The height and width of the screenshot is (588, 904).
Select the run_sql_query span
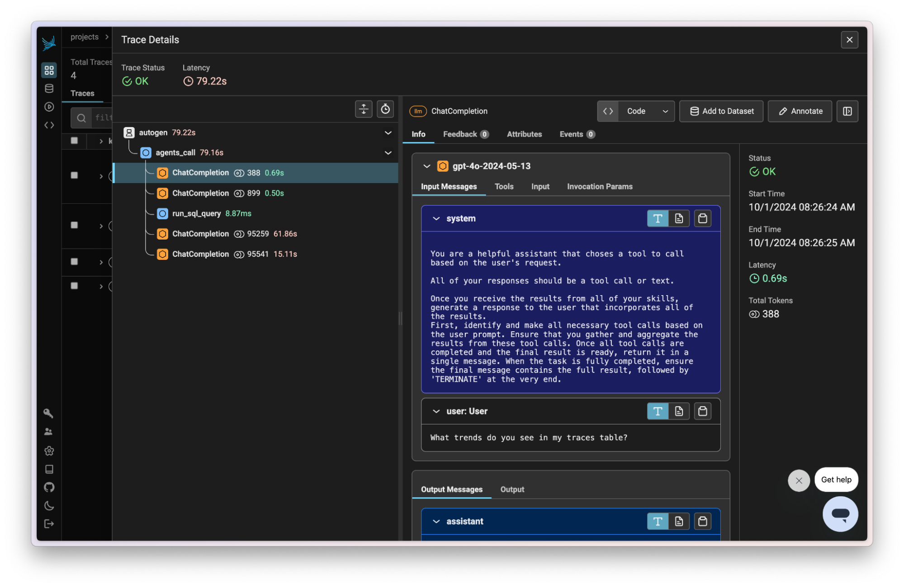pyautogui.click(x=196, y=213)
